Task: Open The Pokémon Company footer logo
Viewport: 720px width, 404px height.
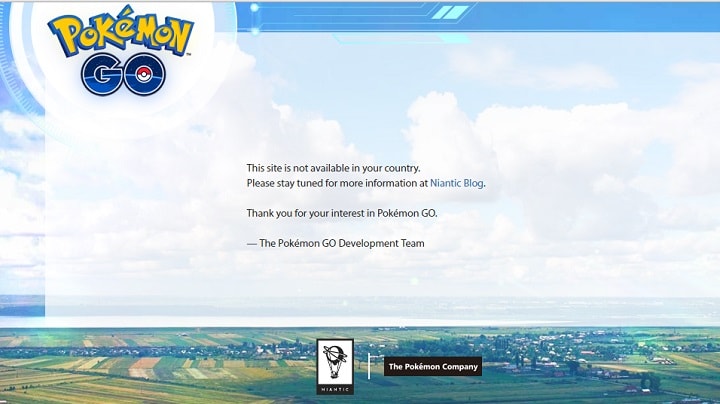Action: coord(433,367)
